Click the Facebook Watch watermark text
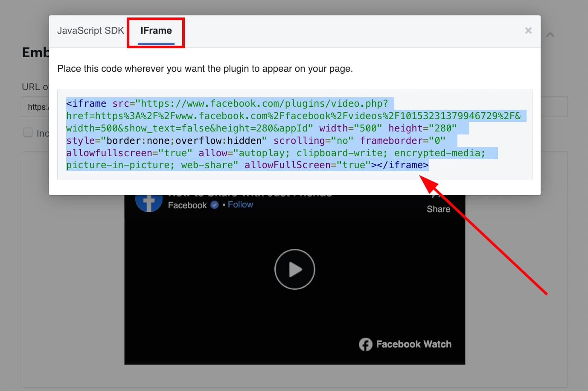 tap(412, 344)
